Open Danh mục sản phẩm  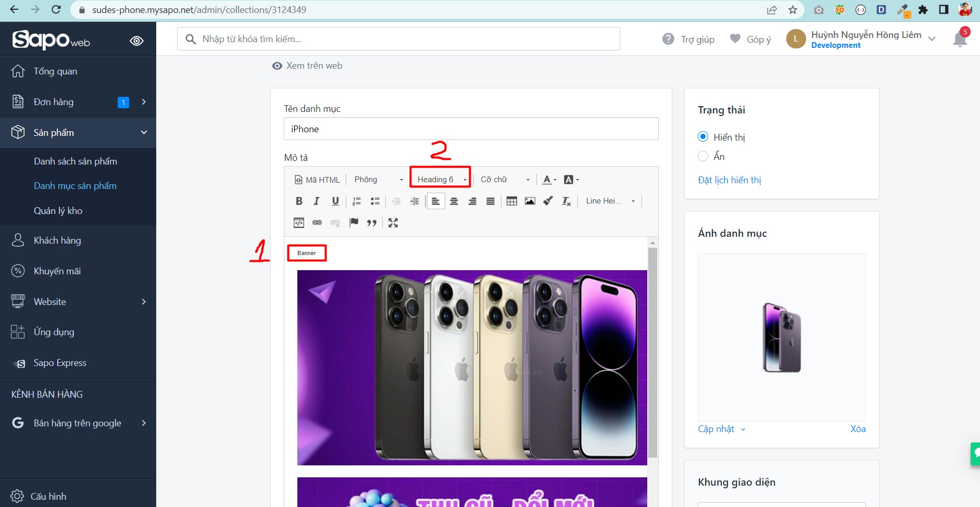point(75,186)
